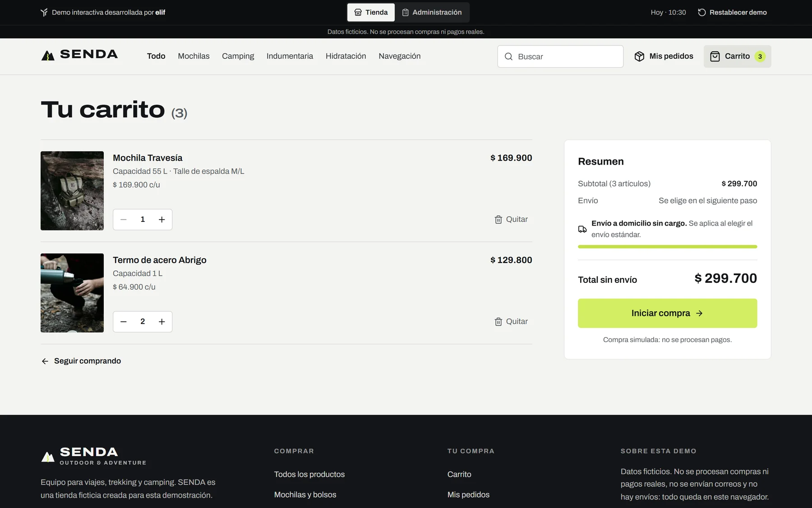
Task: Open the Hidratación category
Action: pyautogui.click(x=346, y=56)
